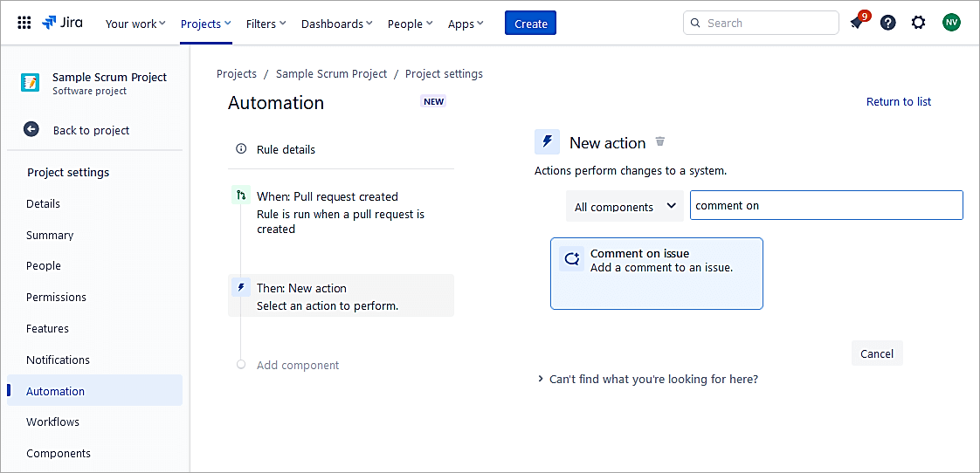
Task: Open the Filters menu
Action: pyautogui.click(x=266, y=24)
